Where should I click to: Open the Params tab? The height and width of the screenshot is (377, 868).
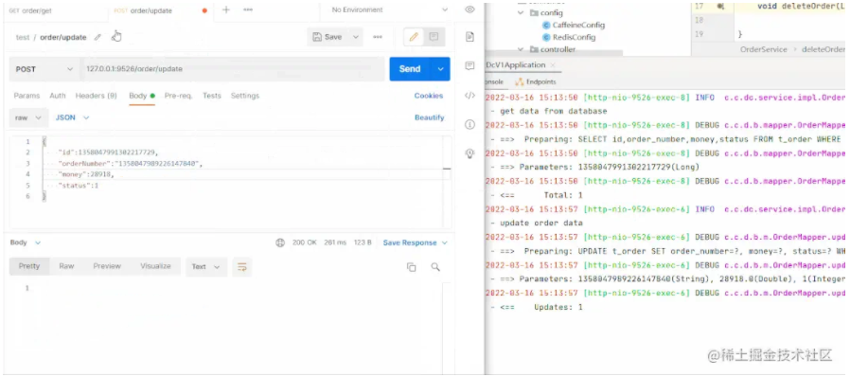pos(27,96)
